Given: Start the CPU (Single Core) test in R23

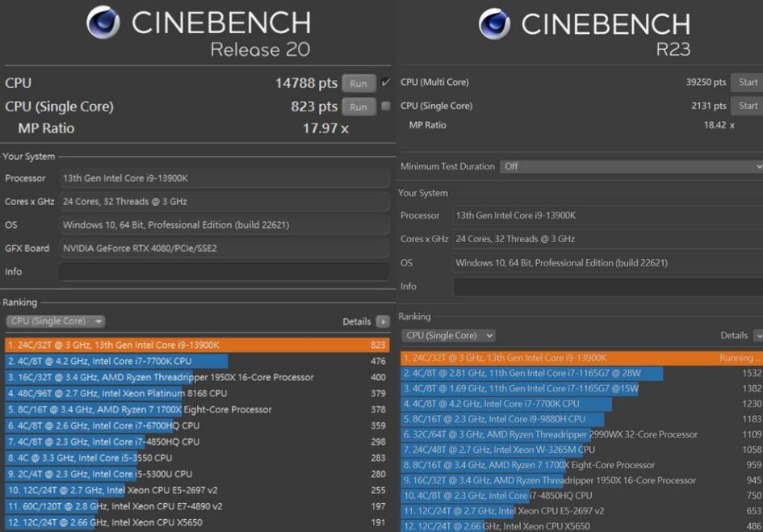Looking at the screenshot, I should 747,106.
